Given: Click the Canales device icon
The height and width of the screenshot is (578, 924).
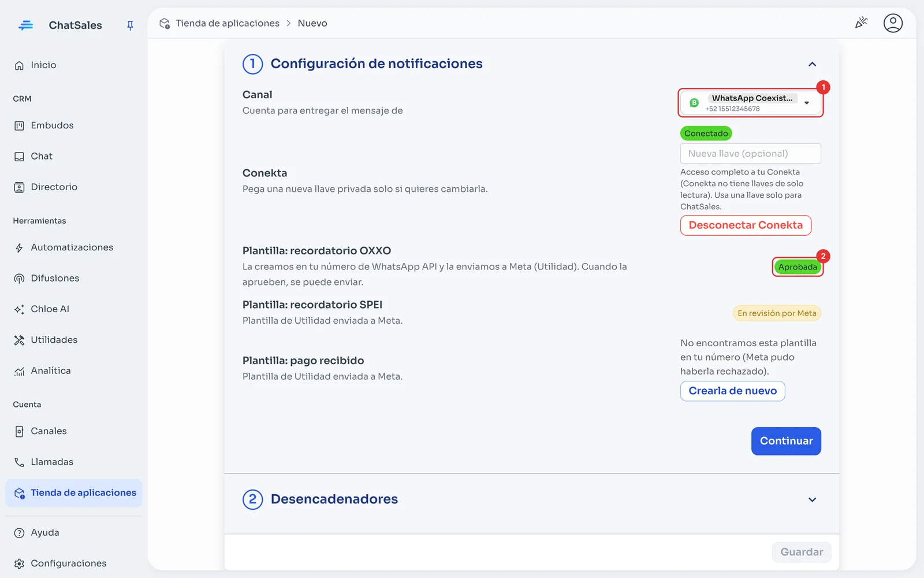Looking at the screenshot, I should (19, 431).
